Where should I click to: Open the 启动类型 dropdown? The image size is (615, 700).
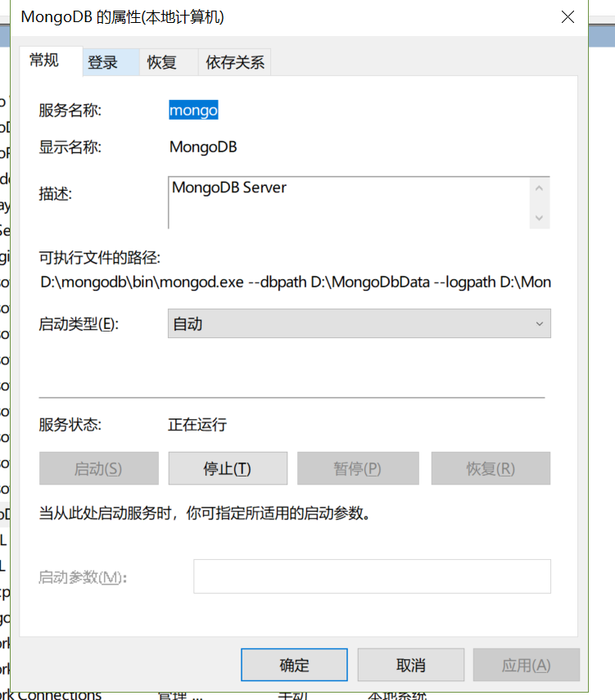tap(359, 323)
